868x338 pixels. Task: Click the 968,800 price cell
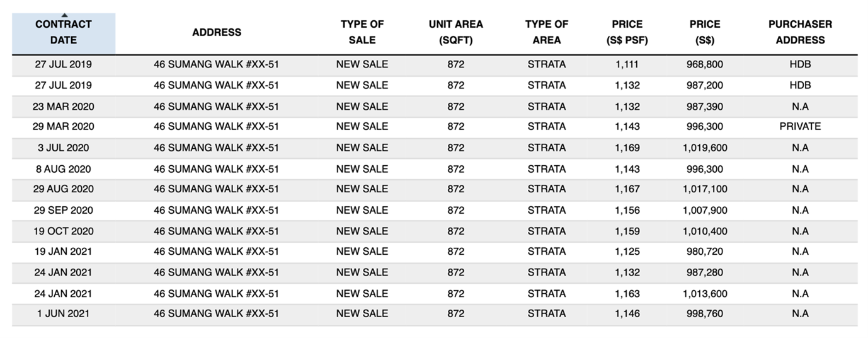pos(705,64)
